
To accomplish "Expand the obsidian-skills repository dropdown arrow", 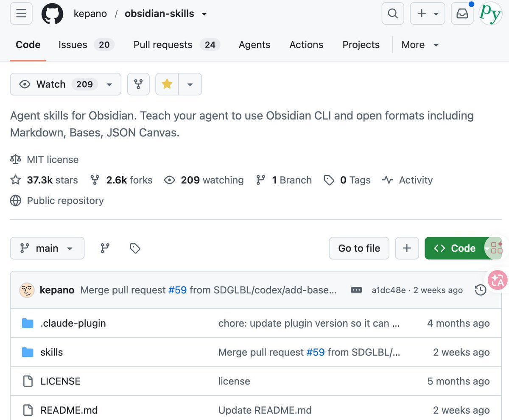I will [204, 14].
